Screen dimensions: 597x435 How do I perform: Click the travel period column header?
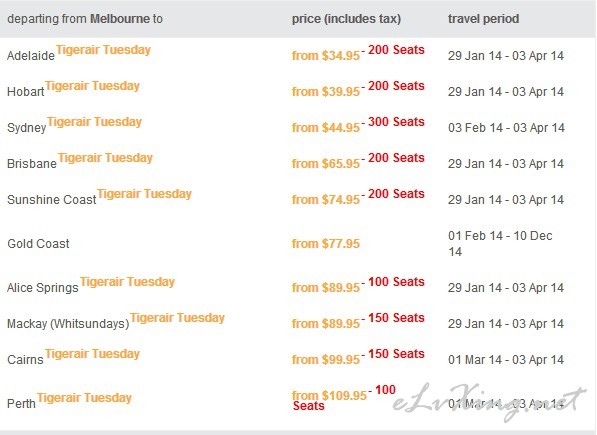coord(484,19)
